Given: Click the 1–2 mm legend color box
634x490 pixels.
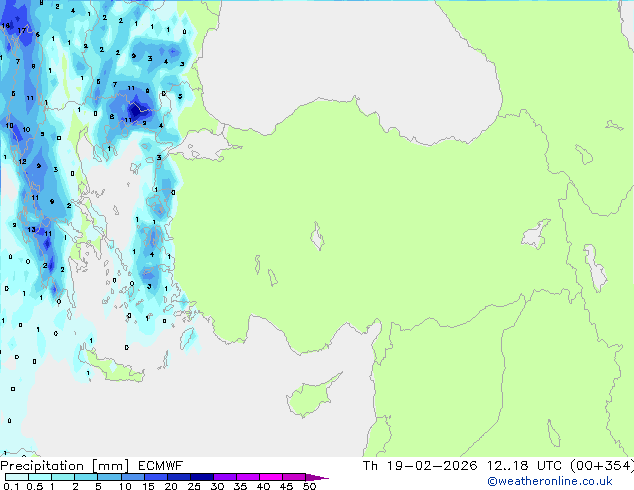Looking at the screenshot, I should click(x=63, y=477).
